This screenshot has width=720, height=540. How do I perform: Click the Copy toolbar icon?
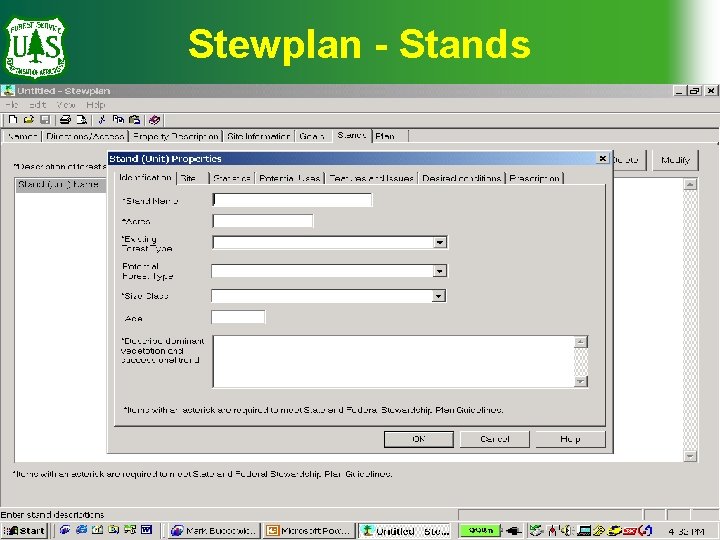(x=118, y=120)
